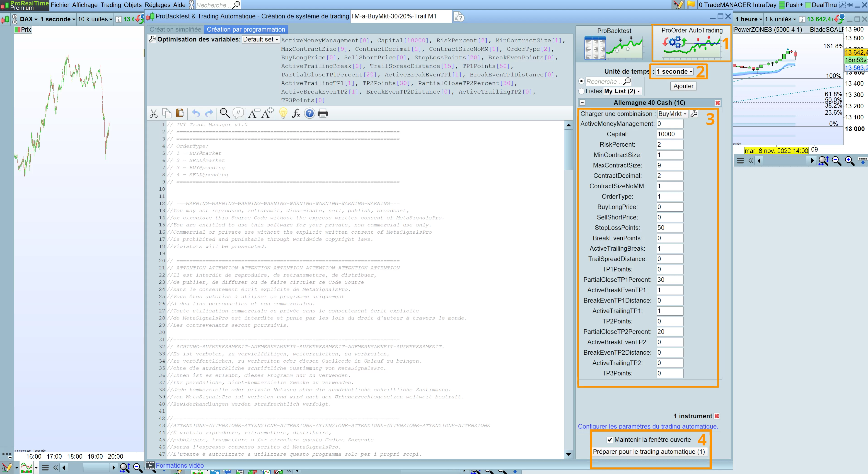This screenshot has width=868, height=474.
Task: Click the indicators icon below the DAX chart
Action: (27, 468)
